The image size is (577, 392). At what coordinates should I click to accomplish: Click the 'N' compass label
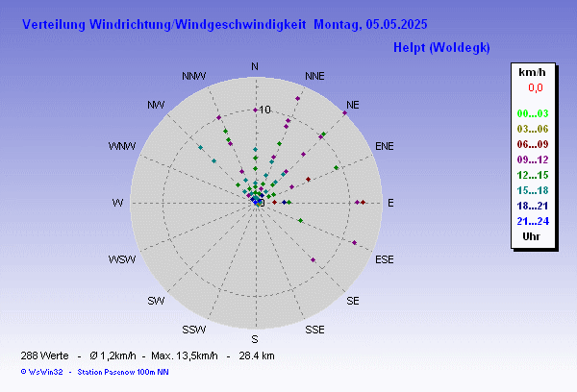tap(255, 66)
